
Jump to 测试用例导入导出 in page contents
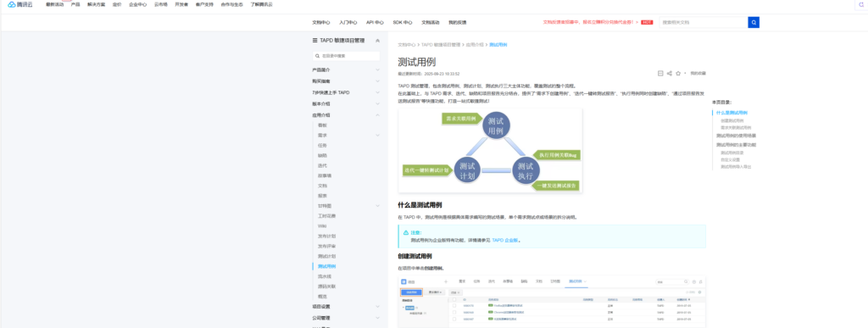click(x=736, y=166)
